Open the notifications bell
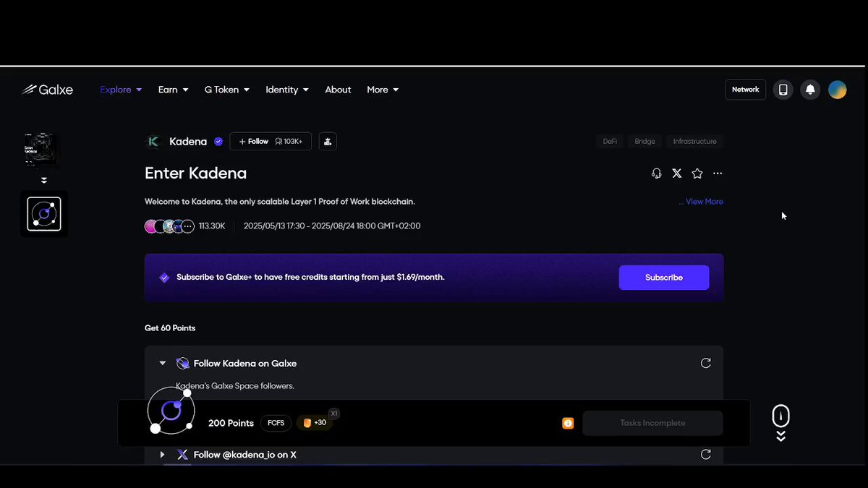Screen dimensions: 868x488 [810, 90]
